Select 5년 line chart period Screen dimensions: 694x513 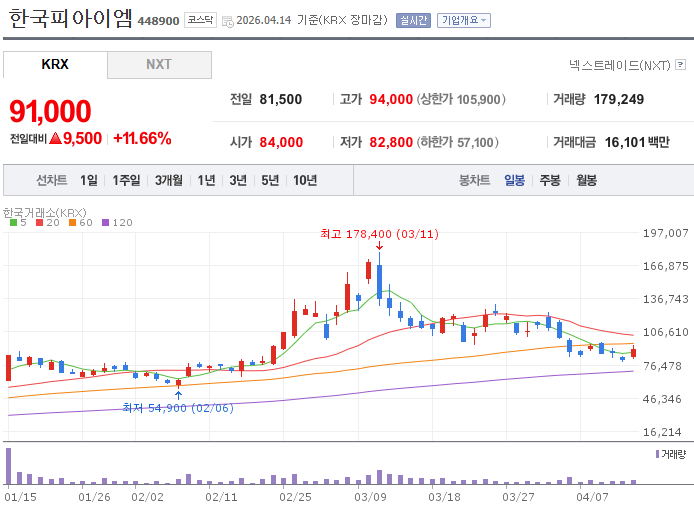[270, 180]
